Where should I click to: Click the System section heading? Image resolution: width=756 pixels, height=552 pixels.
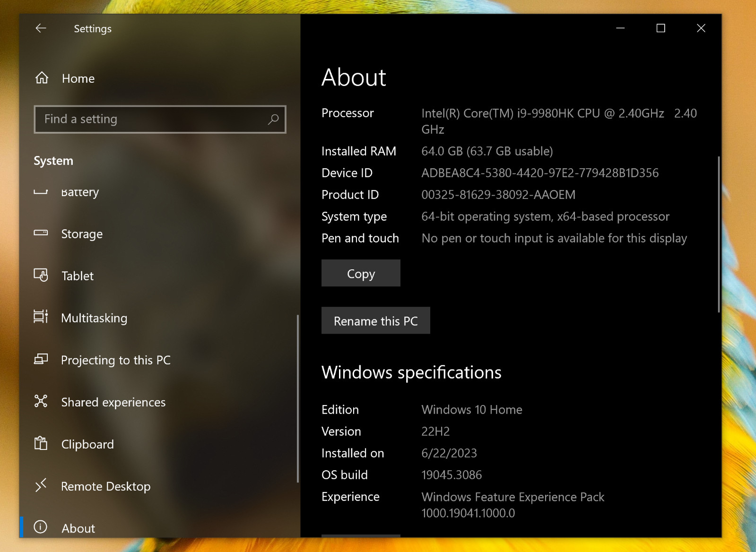tap(53, 161)
